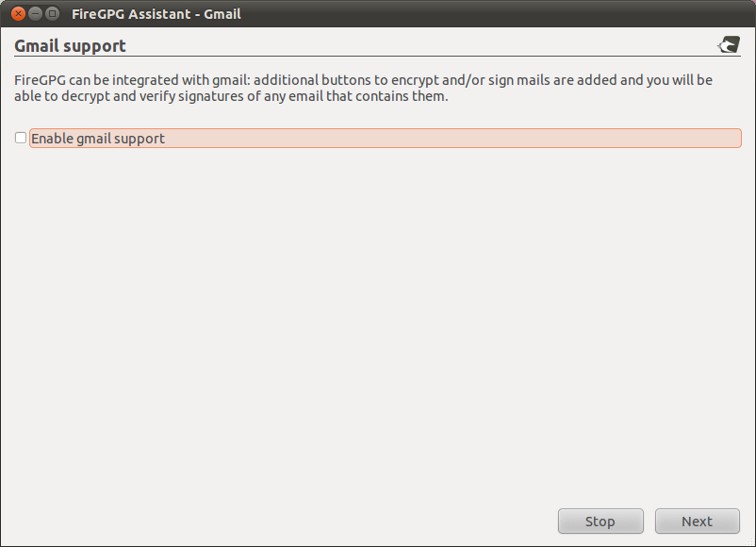Click description line starting "FireGPG can be integrated"
The image size is (756, 547).
pos(363,80)
